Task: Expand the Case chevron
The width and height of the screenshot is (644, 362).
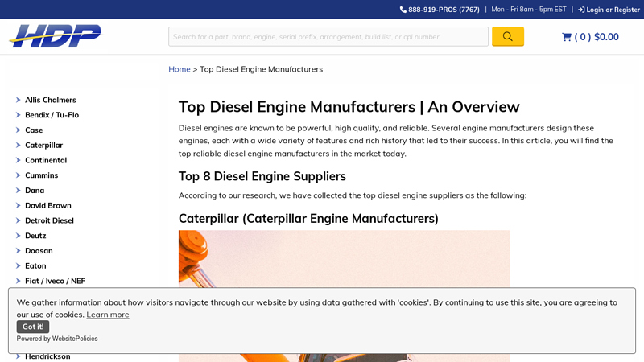Action: [x=18, y=130]
